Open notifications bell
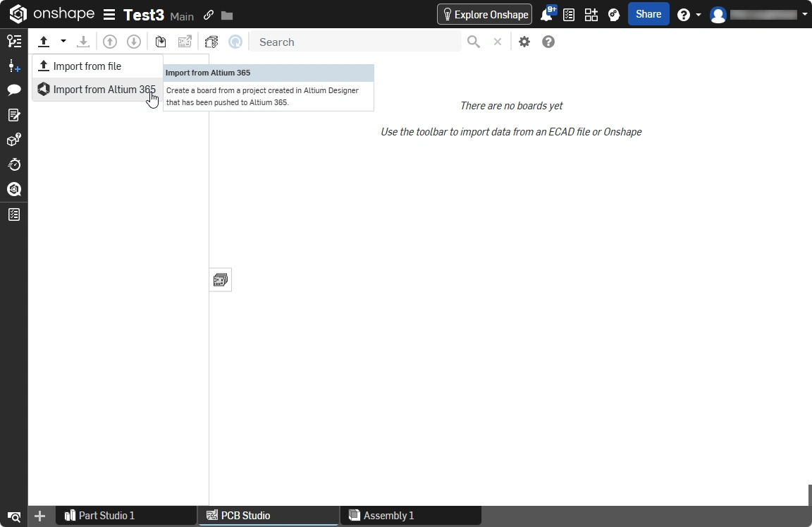This screenshot has width=812, height=527. 547,15
